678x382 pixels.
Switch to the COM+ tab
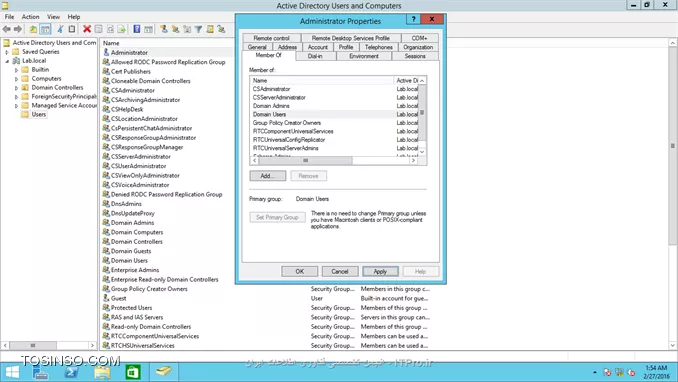pyautogui.click(x=419, y=38)
